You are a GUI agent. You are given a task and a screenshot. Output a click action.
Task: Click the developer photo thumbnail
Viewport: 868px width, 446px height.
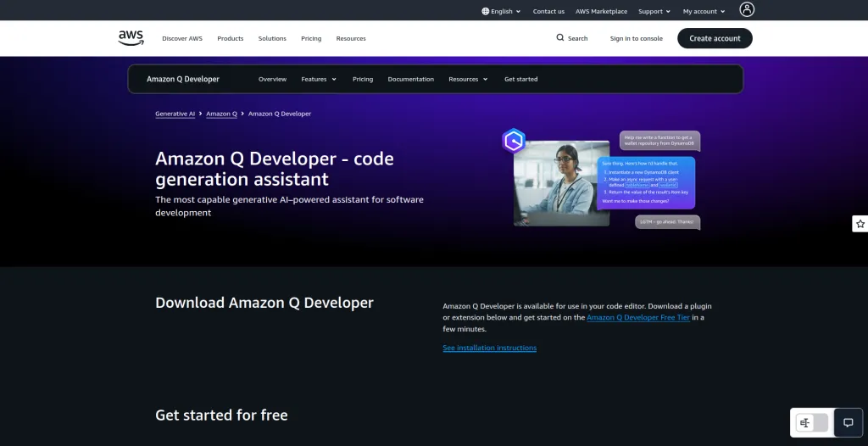(561, 183)
